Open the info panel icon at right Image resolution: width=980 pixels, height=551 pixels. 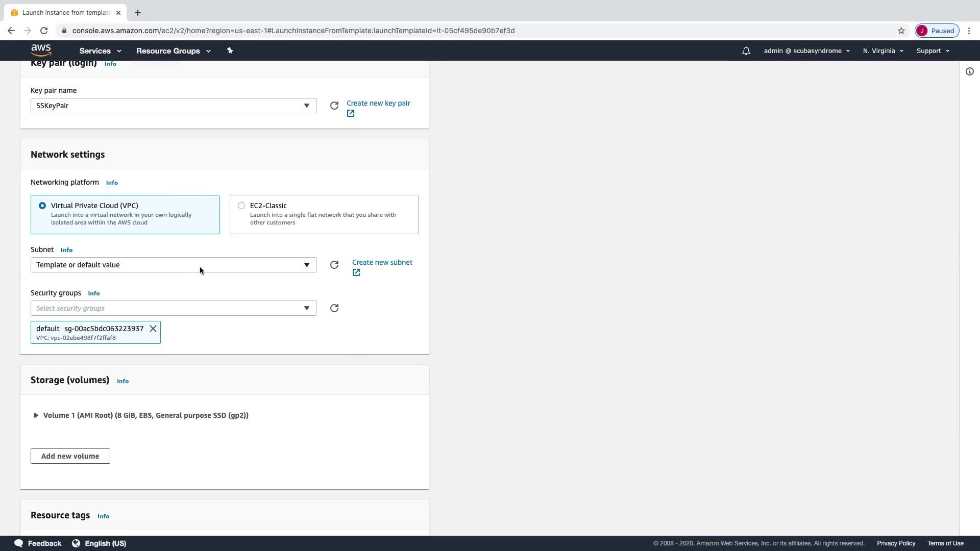tap(969, 71)
